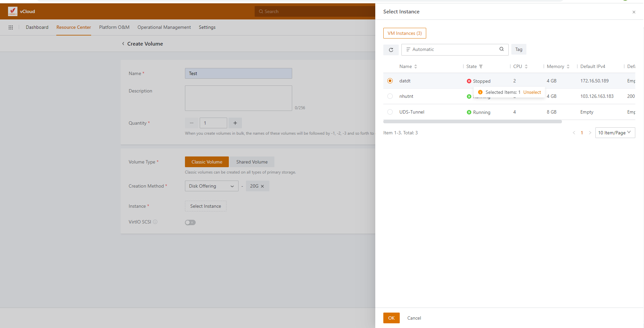Viewport: 644px width, 328px height.
Task: Sort by the Memory column arrows
Action: pos(568,67)
